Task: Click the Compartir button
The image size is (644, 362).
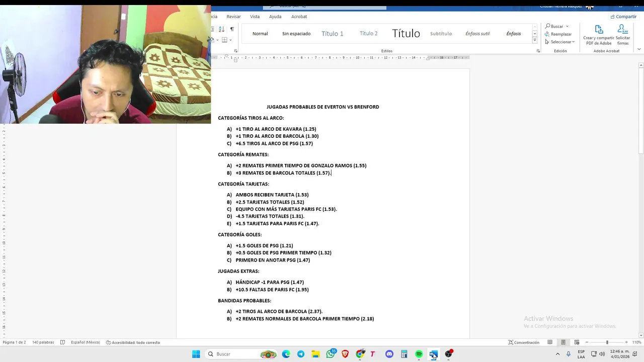Action: point(623,17)
